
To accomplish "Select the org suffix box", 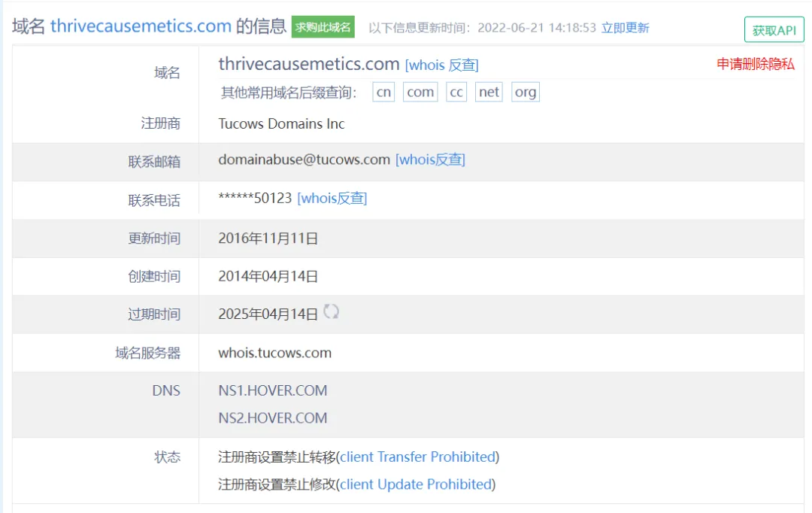I will point(525,93).
